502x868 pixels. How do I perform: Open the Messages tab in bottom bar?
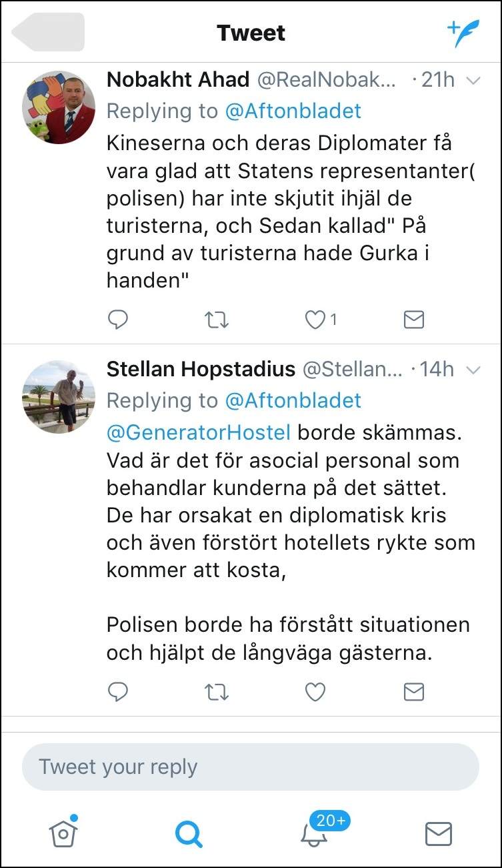439,833
